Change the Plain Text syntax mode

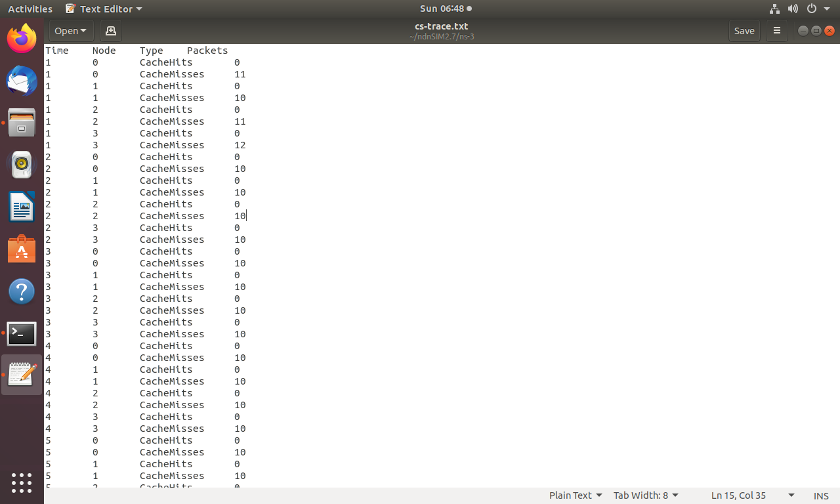tap(575, 495)
